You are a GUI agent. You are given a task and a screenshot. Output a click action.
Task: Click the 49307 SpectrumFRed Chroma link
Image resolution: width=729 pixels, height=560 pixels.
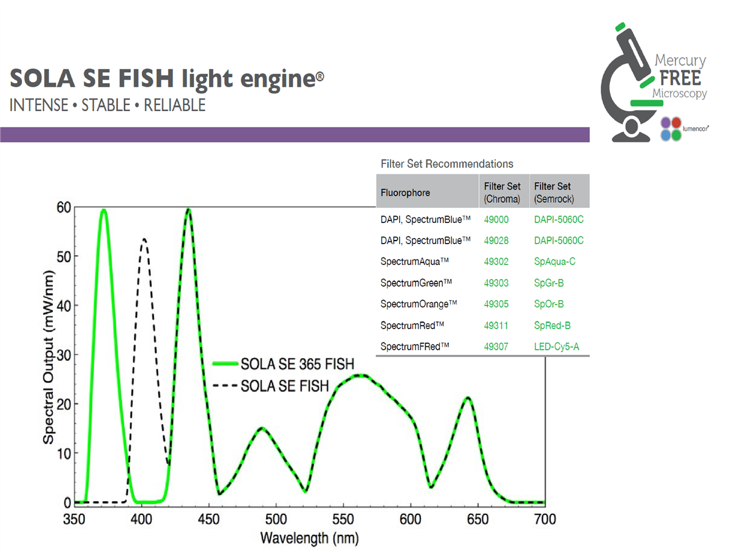pos(496,346)
